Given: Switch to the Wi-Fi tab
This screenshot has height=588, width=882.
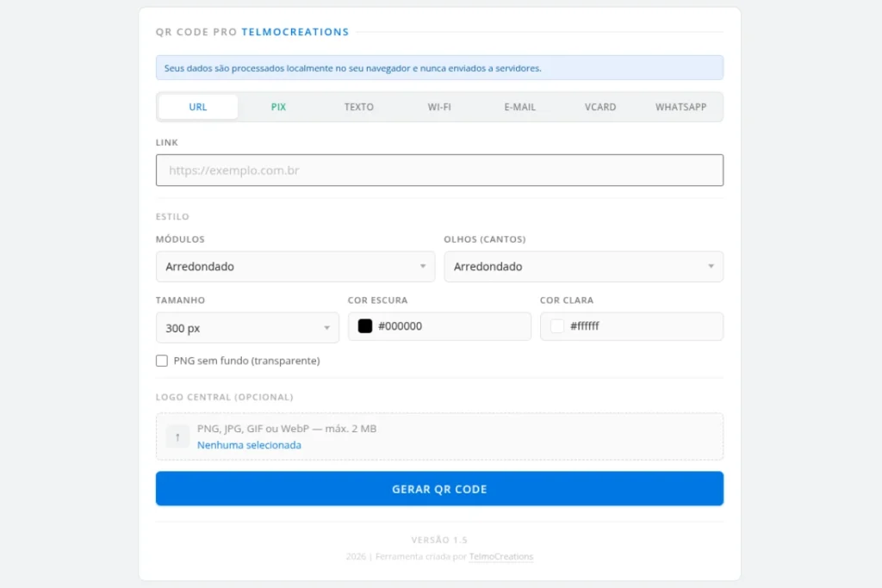Looking at the screenshot, I should click(439, 107).
